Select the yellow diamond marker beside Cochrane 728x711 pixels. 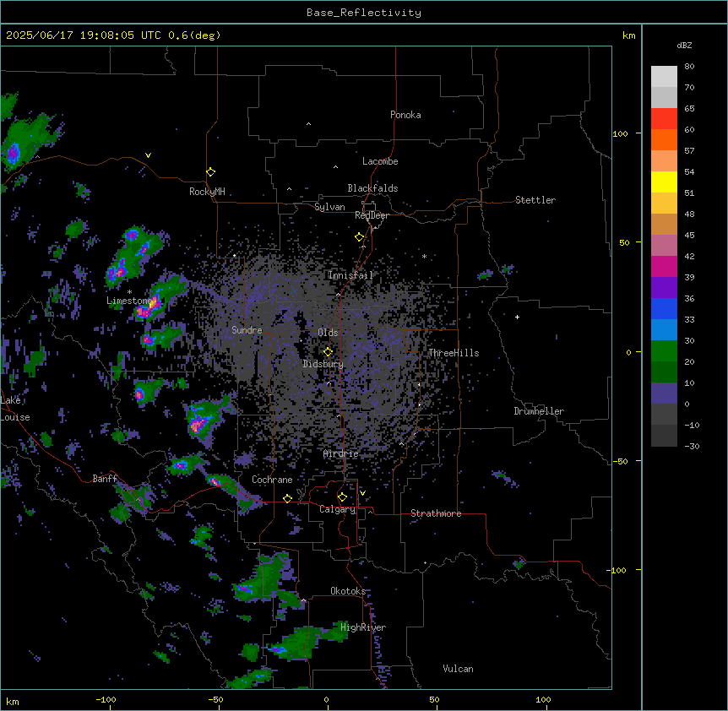[x=288, y=498]
